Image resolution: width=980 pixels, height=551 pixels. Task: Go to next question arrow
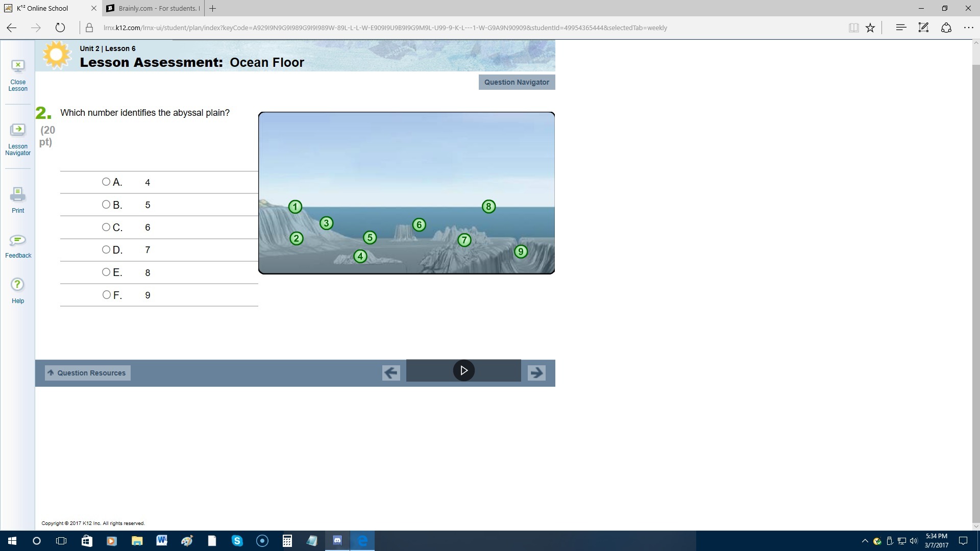pos(536,373)
